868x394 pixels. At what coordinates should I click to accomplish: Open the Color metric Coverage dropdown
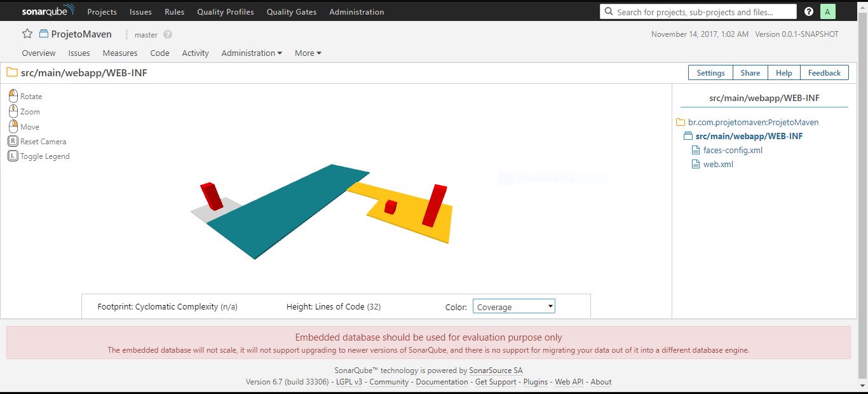pyautogui.click(x=514, y=306)
